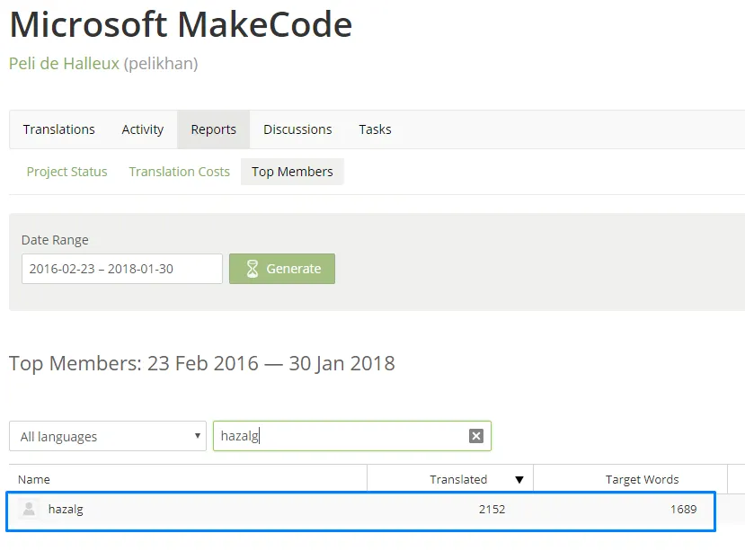
Task: Sort by the Name column header
Action: coord(34,479)
